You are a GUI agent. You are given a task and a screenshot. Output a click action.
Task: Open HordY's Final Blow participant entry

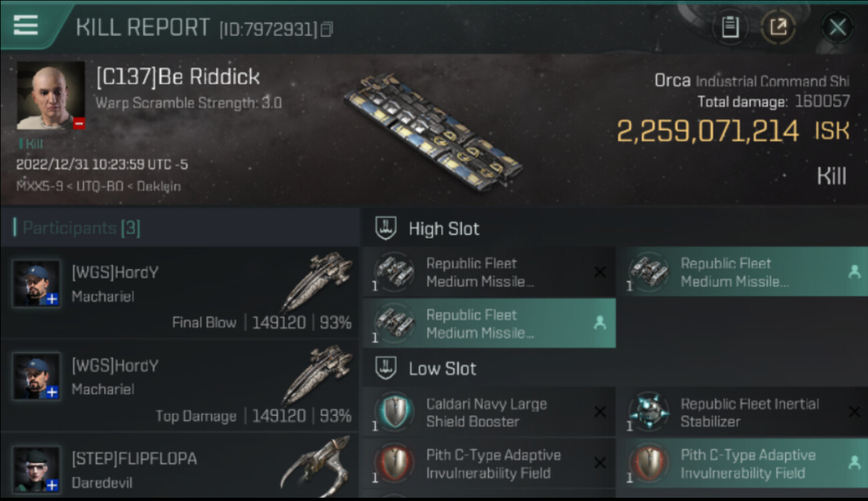pos(180,293)
